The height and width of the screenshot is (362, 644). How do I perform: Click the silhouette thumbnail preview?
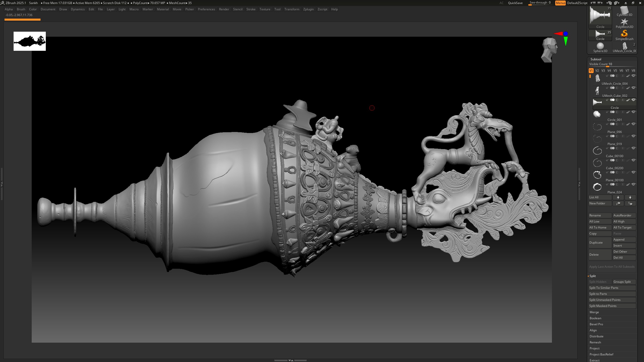coord(30,41)
